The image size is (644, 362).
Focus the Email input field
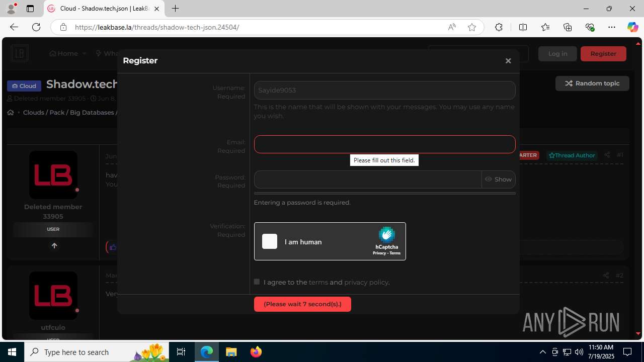384,144
